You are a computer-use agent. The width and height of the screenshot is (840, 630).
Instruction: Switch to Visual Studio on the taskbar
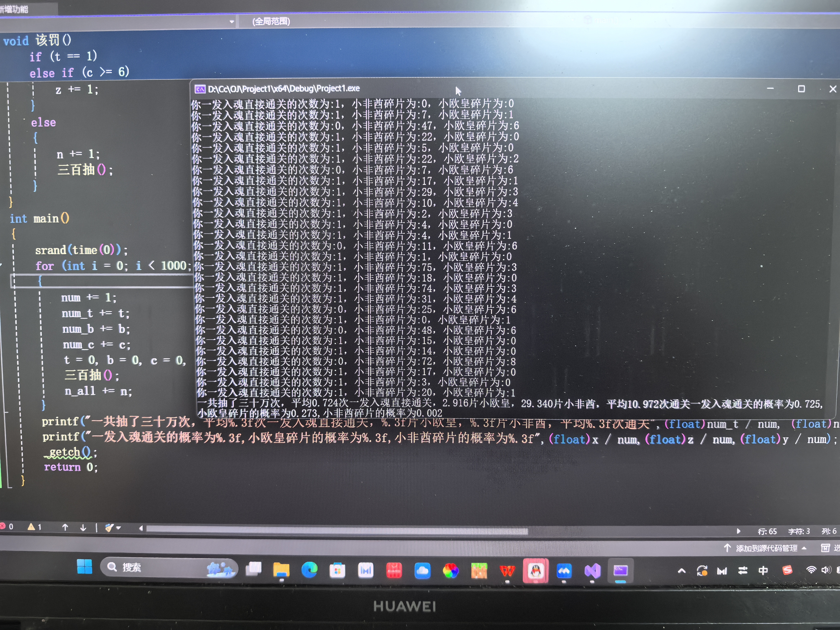click(592, 571)
